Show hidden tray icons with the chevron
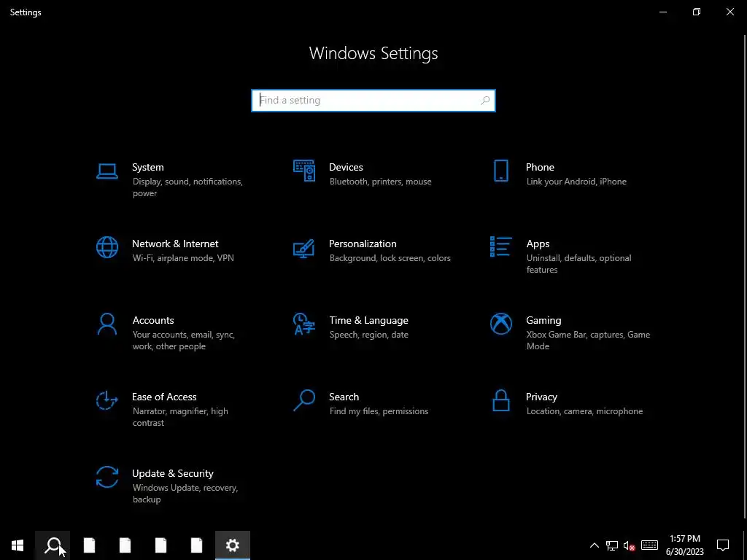This screenshot has height=560, width=747. coord(594,545)
